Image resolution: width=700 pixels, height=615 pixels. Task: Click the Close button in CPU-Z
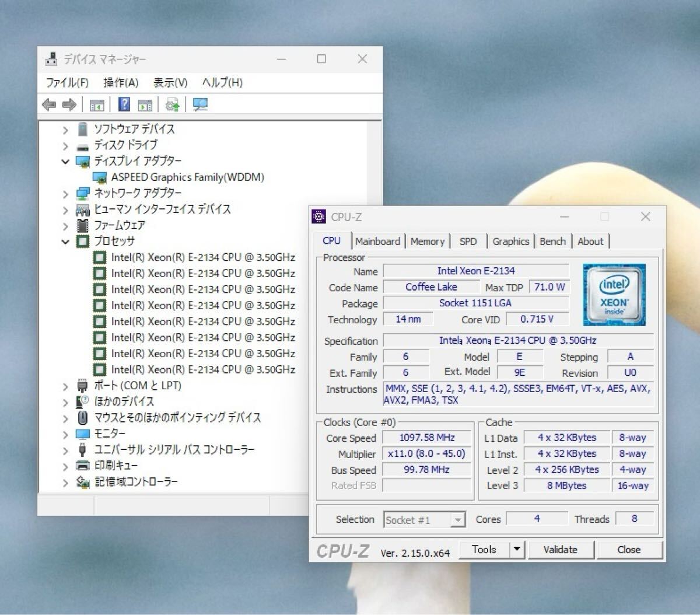coord(629,550)
